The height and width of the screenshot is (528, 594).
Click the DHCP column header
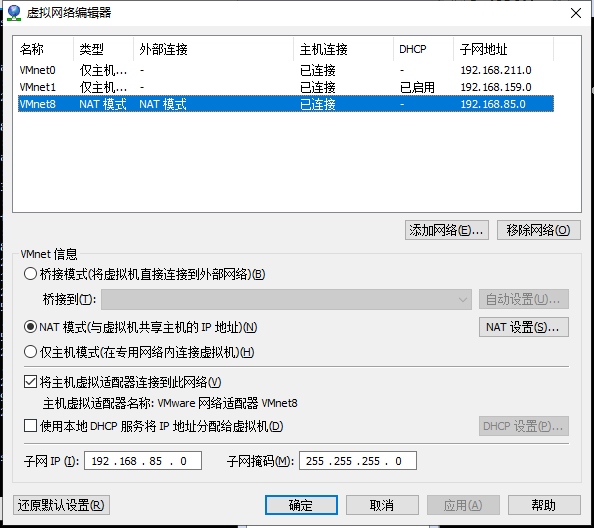[x=423, y=49]
